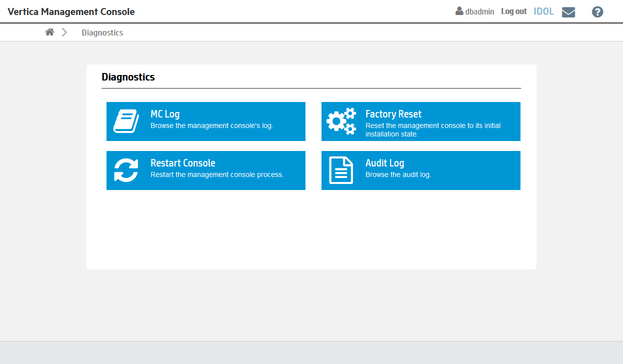Select the Diagnostics breadcrumb item

tap(102, 32)
